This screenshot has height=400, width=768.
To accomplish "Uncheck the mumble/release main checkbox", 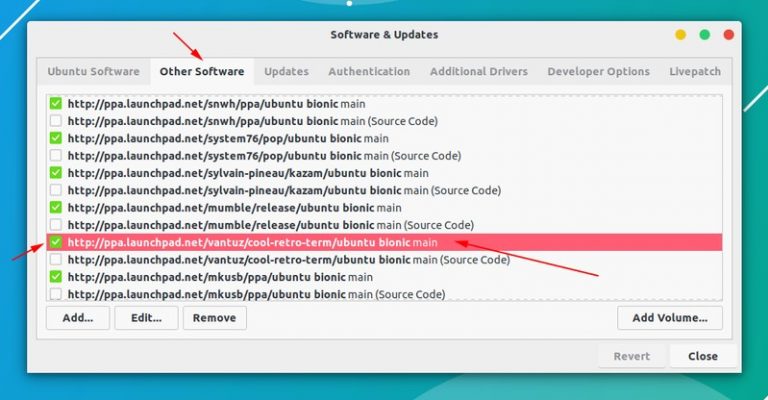I will (x=56, y=207).
